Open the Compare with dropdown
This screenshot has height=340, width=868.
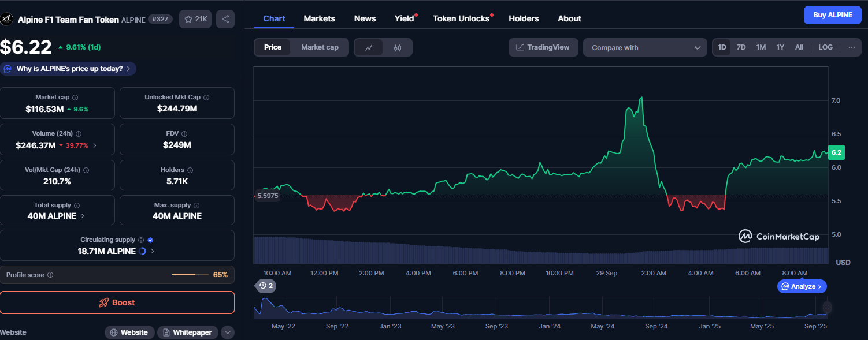[645, 48]
